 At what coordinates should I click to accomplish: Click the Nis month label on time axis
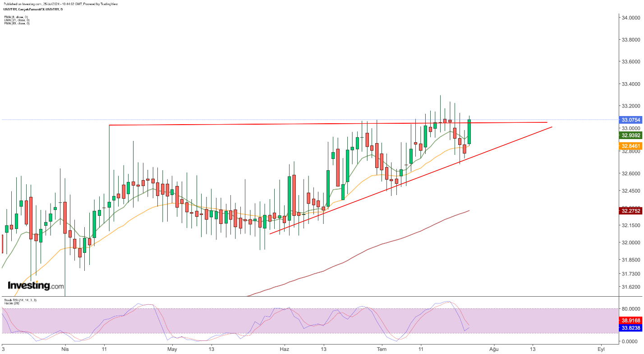65,349
